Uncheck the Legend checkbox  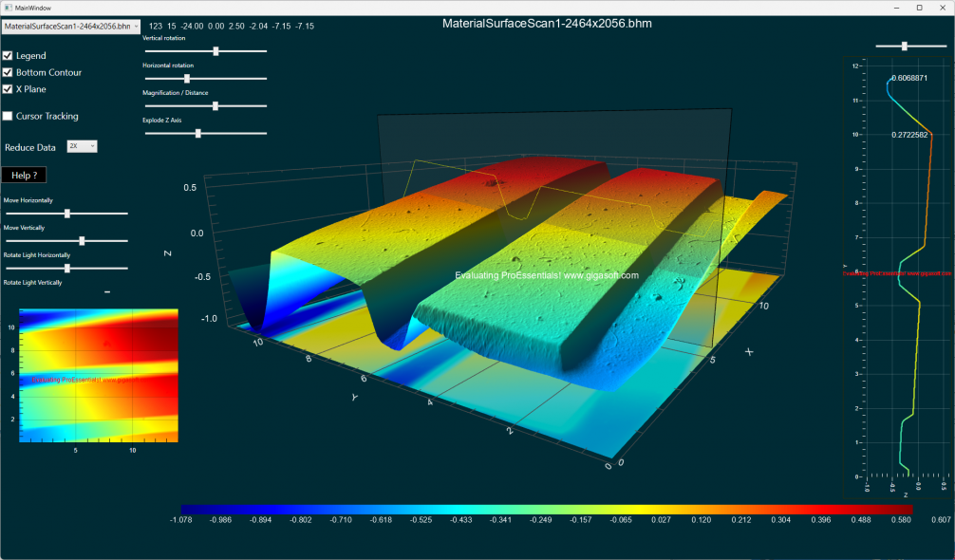[x=8, y=55]
